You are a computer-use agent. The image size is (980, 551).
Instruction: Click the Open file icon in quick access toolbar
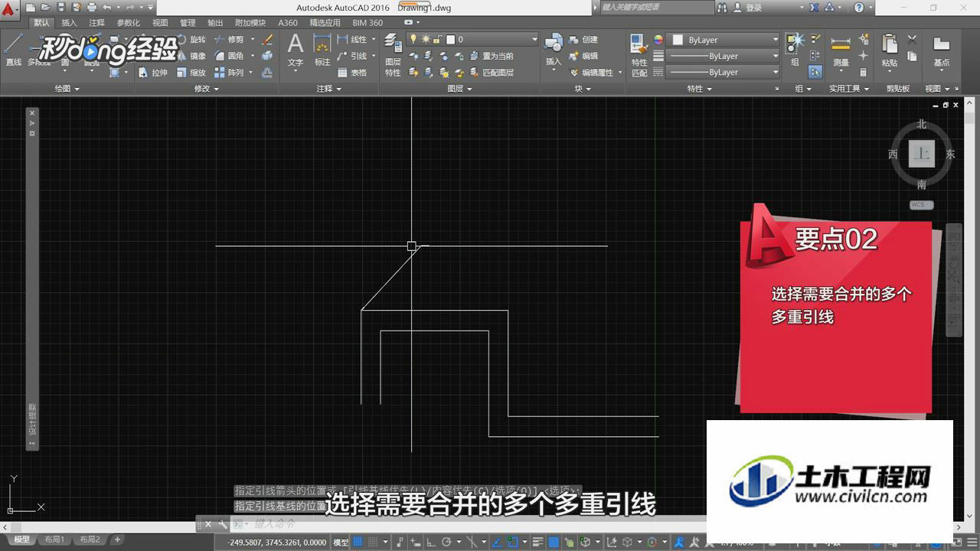[46, 8]
